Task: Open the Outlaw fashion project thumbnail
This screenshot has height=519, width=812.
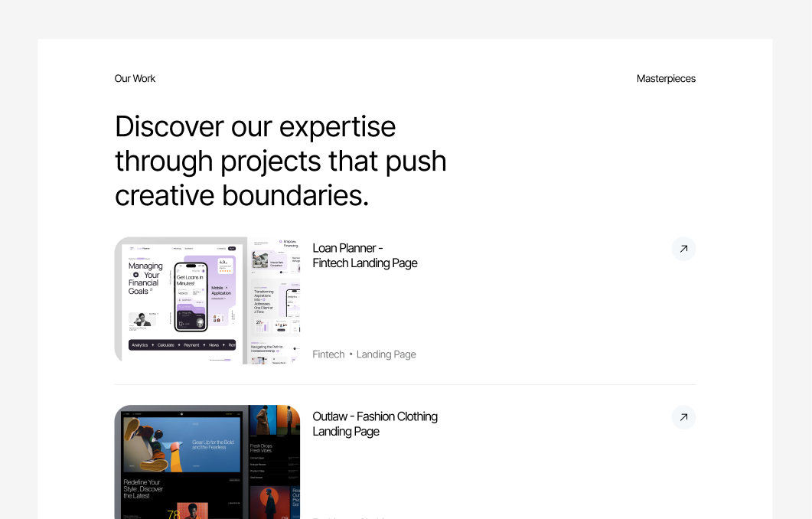Action: [207, 462]
